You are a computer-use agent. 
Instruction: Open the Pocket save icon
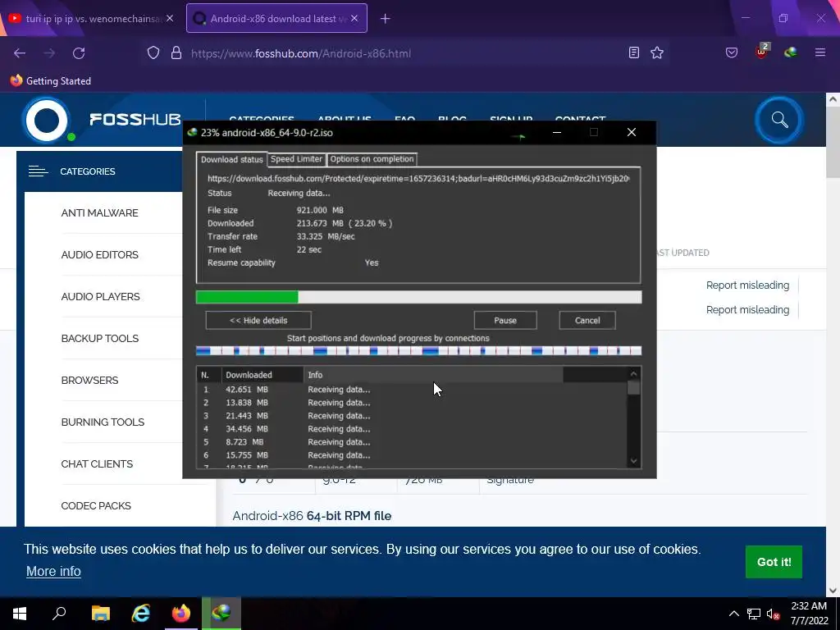coord(732,52)
